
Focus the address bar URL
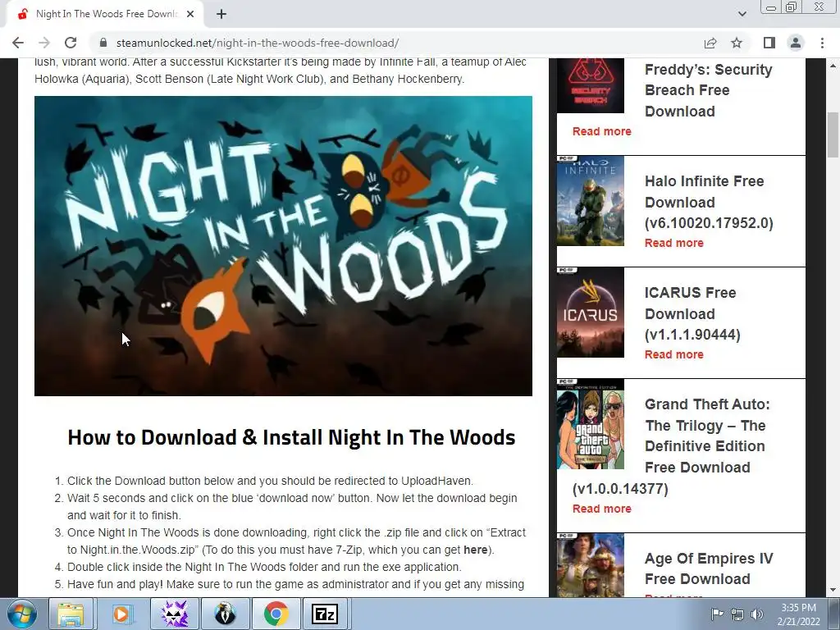pos(257,43)
